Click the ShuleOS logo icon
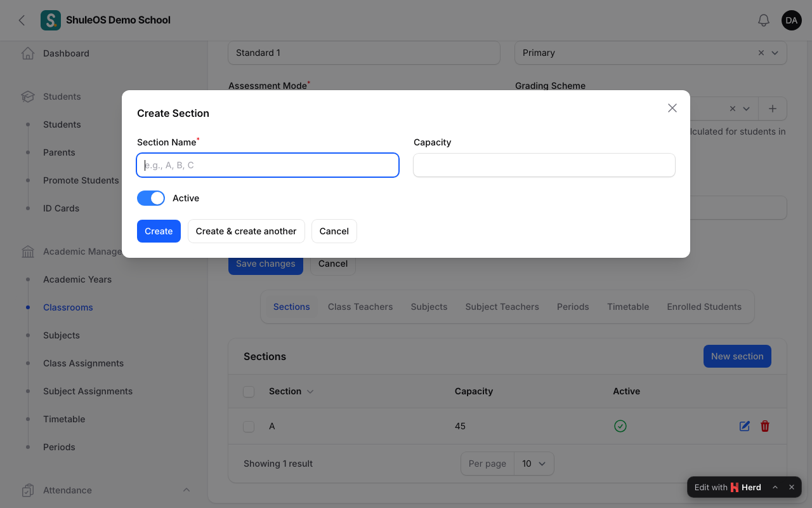812x508 pixels. [x=51, y=20]
